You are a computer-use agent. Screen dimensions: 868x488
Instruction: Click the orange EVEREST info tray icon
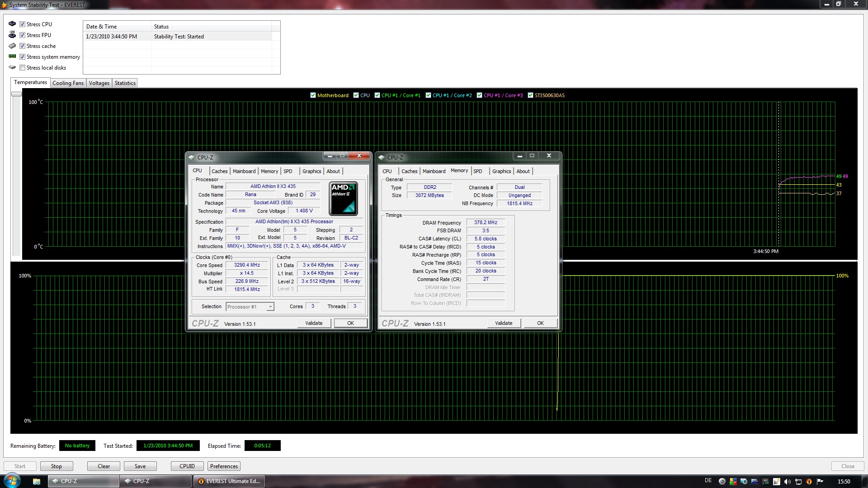click(809, 481)
